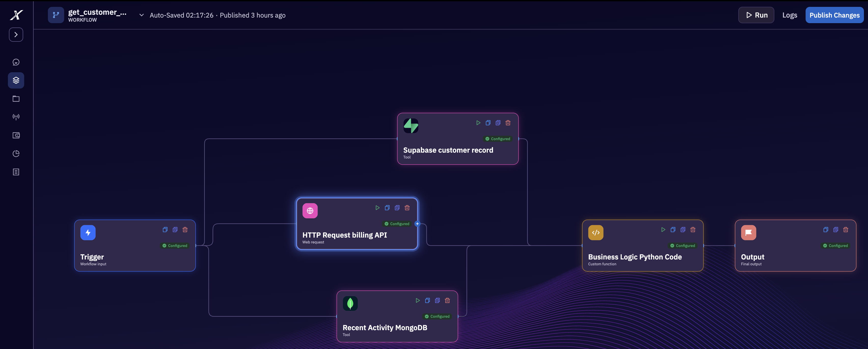Run the HTTP Request billing API node

tap(377, 208)
